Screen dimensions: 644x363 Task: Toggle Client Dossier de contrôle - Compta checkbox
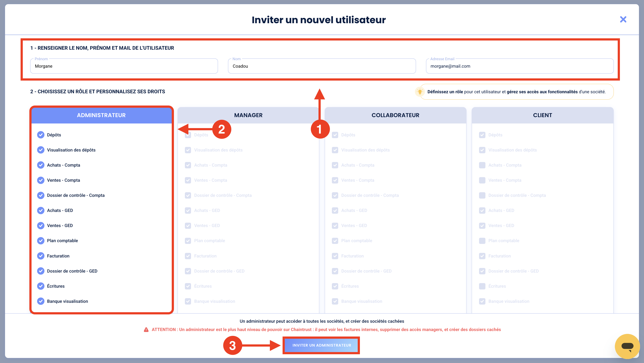click(482, 195)
